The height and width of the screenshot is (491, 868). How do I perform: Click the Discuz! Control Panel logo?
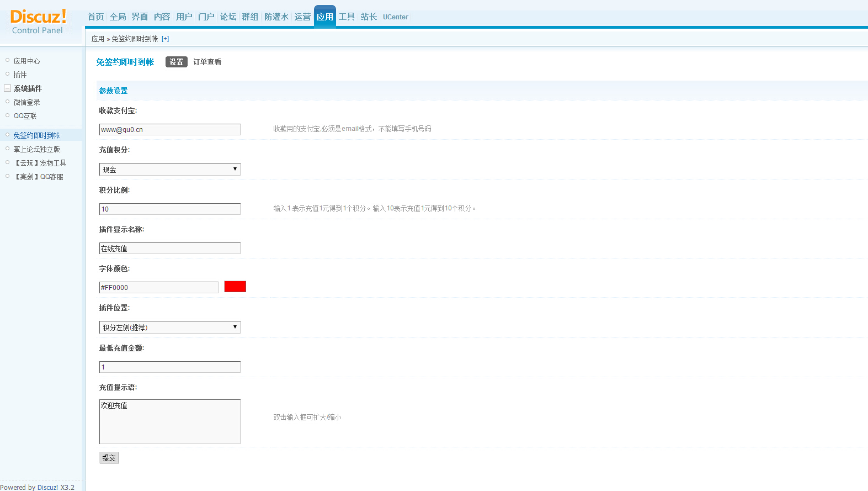click(38, 22)
